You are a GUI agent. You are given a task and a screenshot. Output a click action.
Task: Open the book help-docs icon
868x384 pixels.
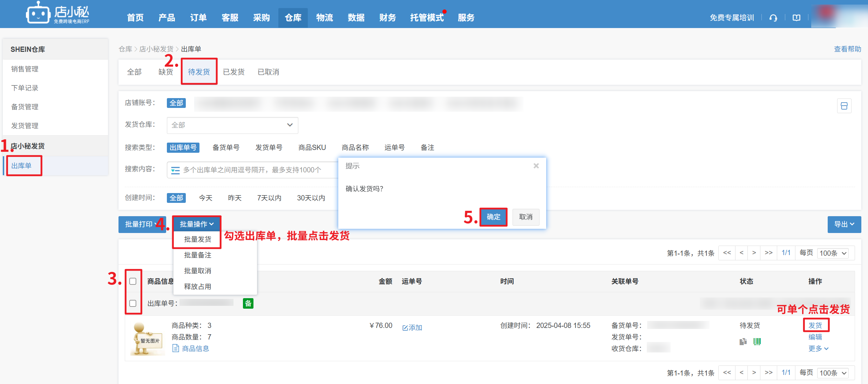[796, 18]
